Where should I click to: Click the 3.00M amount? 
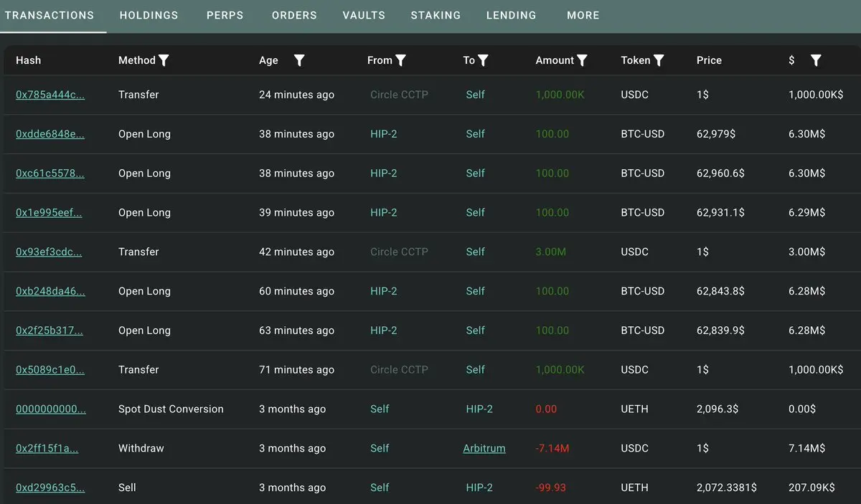(x=551, y=252)
